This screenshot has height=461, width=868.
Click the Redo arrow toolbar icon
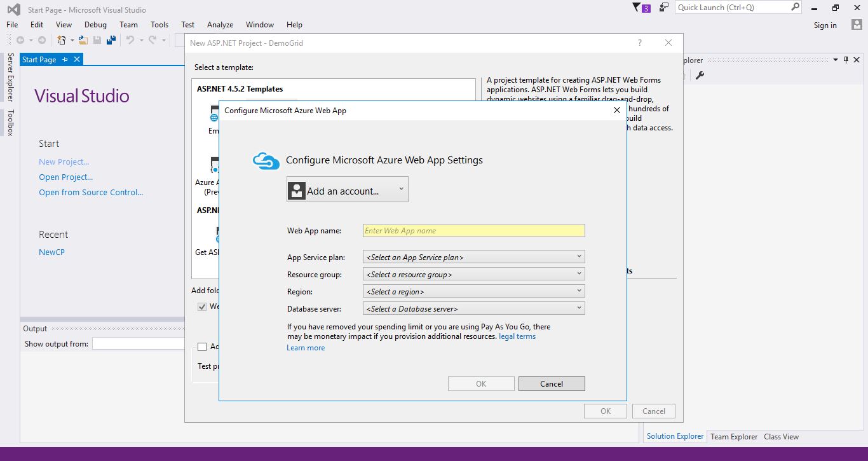tap(153, 40)
